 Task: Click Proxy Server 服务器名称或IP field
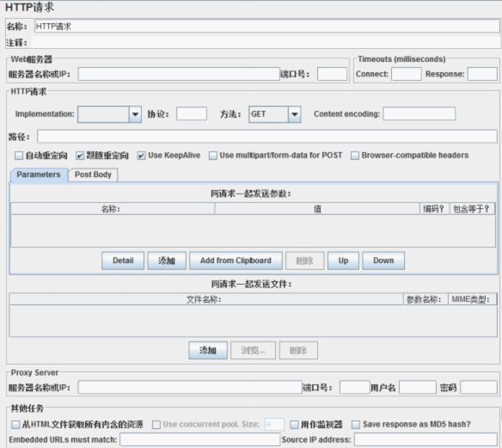coord(190,388)
